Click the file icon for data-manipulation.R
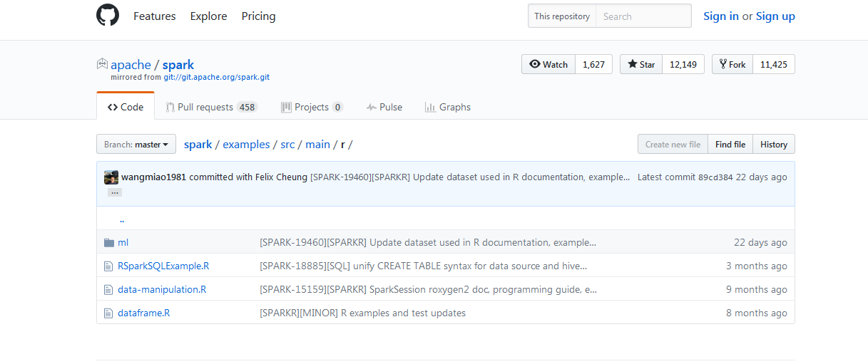This screenshot has width=868, height=364. point(108,289)
